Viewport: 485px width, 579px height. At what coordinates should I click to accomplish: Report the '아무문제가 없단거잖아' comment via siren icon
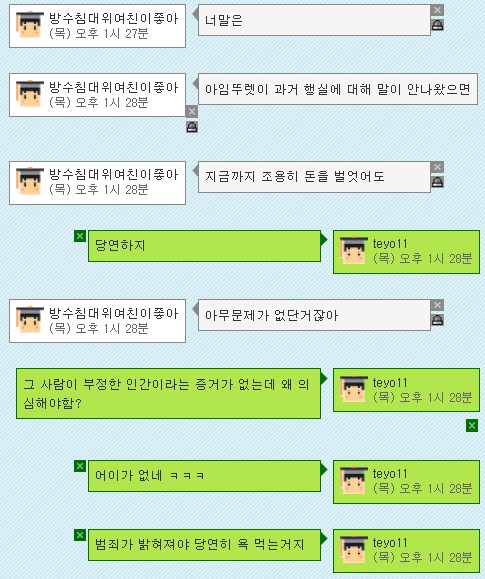[x=437, y=320]
